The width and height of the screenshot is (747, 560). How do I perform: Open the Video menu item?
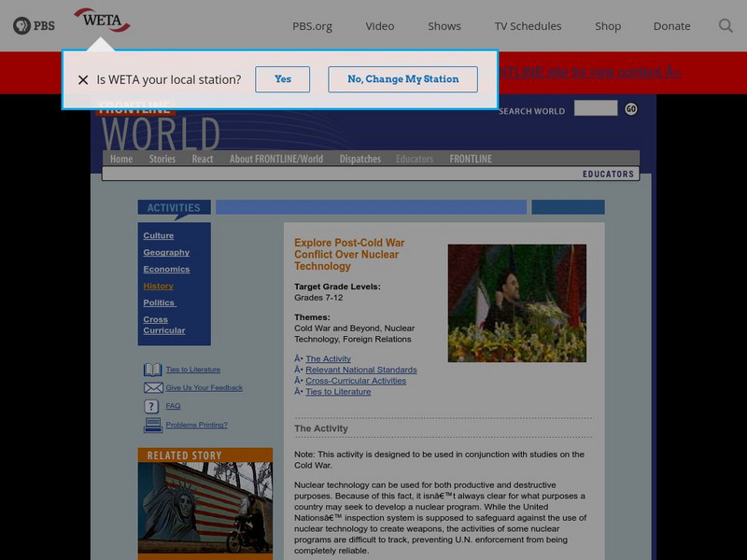[x=380, y=26]
